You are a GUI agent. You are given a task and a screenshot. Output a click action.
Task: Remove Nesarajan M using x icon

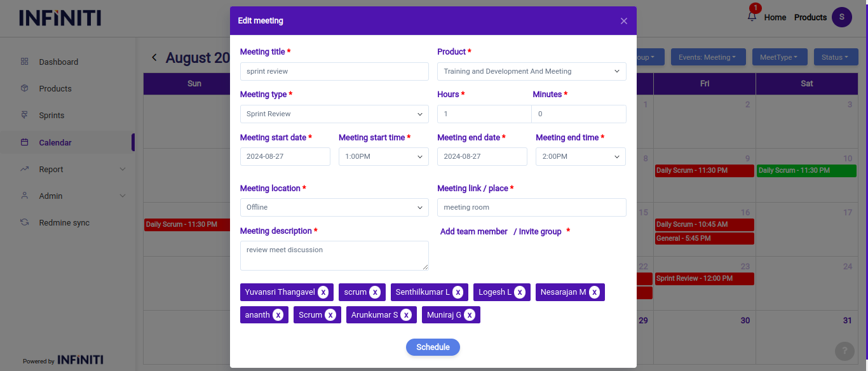pyautogui.click(x=594, y=292)
